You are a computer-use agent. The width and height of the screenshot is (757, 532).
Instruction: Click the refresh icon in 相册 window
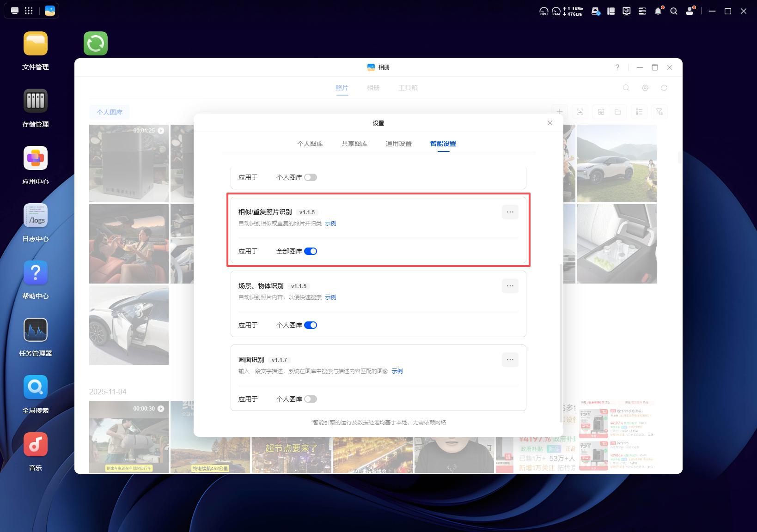tap(664, 88)
